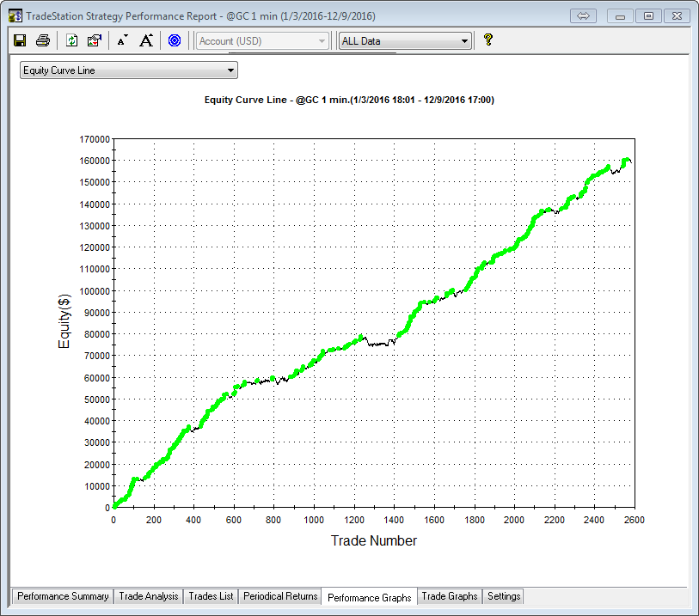Click the Print report icon
This screenshot has height=616, width=699.
point(42,40)
